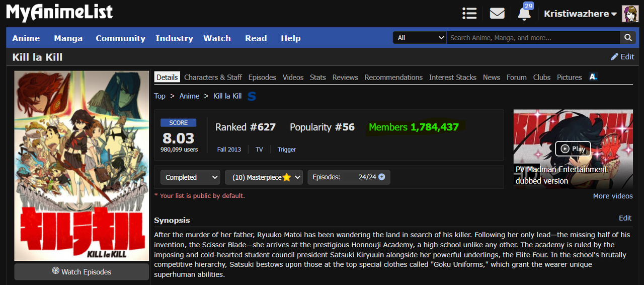Open the Fall 2013 season link
644x285 pixels.
coord(229,150)
